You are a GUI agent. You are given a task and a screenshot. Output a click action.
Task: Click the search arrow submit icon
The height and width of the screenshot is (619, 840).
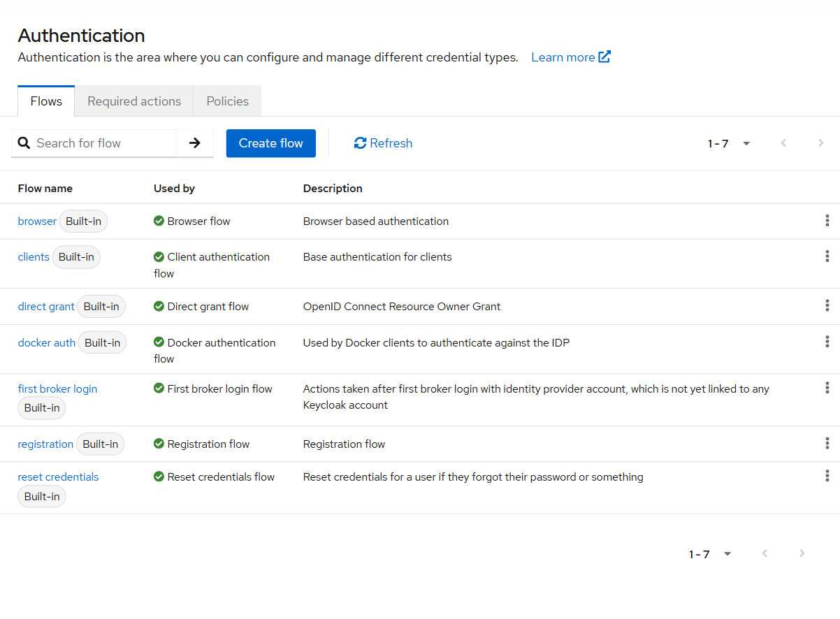(195, 143)
